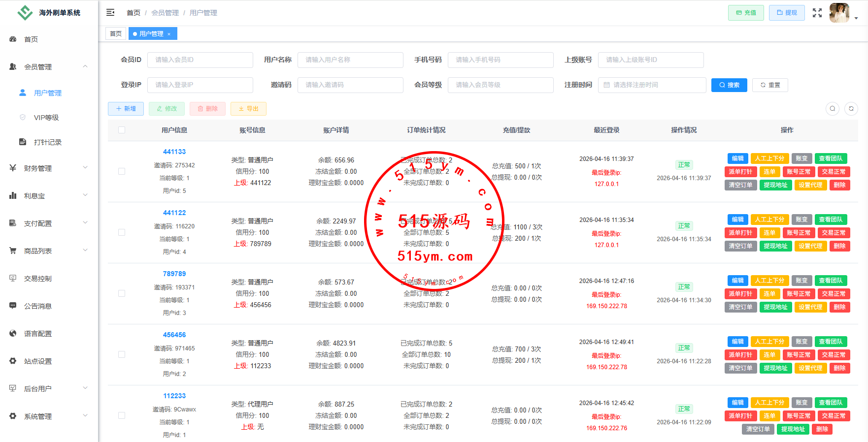Open the 注册时间 date picker
This screenshot has height=442, width=868.
pyautogui.click(x=652, y=85)
